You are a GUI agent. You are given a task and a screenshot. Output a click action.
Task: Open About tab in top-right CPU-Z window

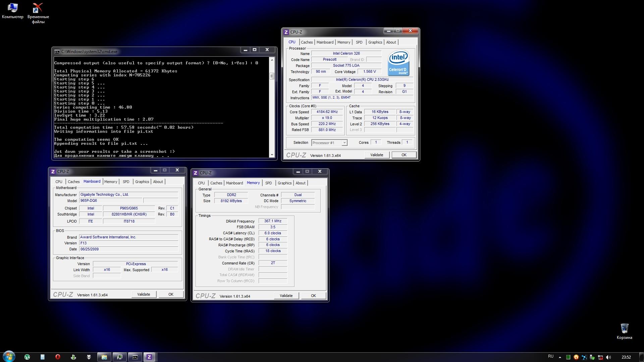391,42
